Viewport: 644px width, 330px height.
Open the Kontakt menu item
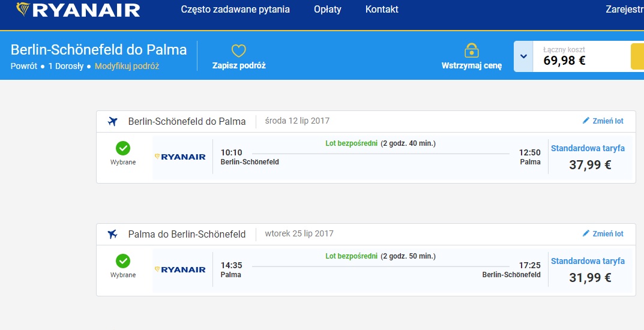[x=382, y=10]
